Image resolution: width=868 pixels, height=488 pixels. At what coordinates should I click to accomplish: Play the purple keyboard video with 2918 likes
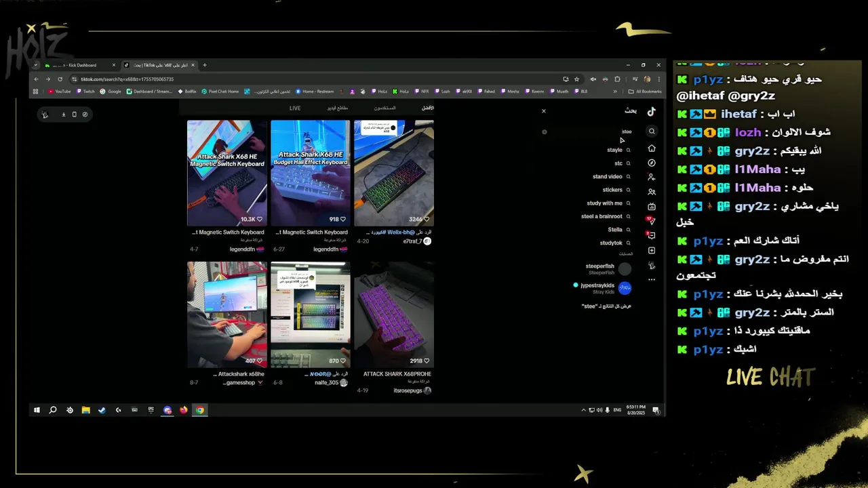394,314
